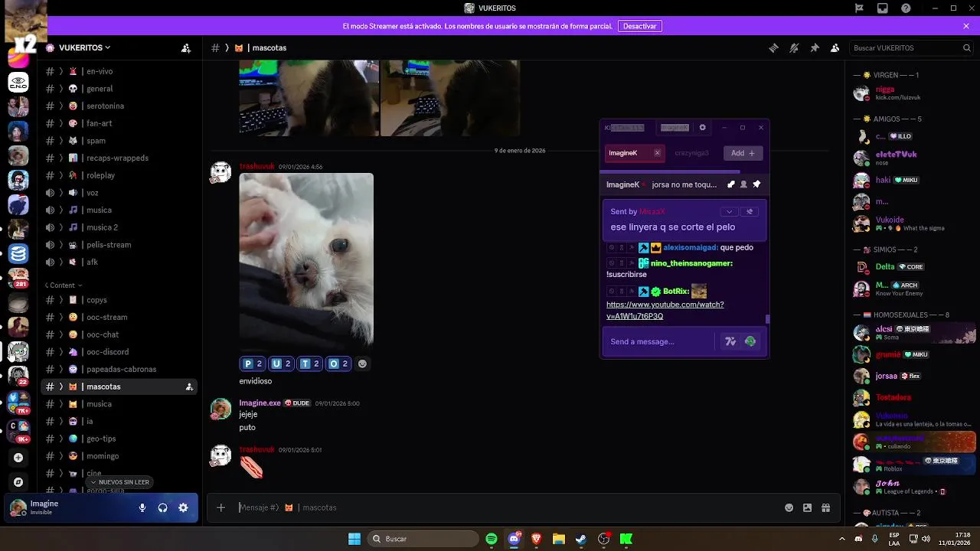
Task: Open 7TV emote picker in Kick chat
Action: pyautogui.click(x=730, y=341)
